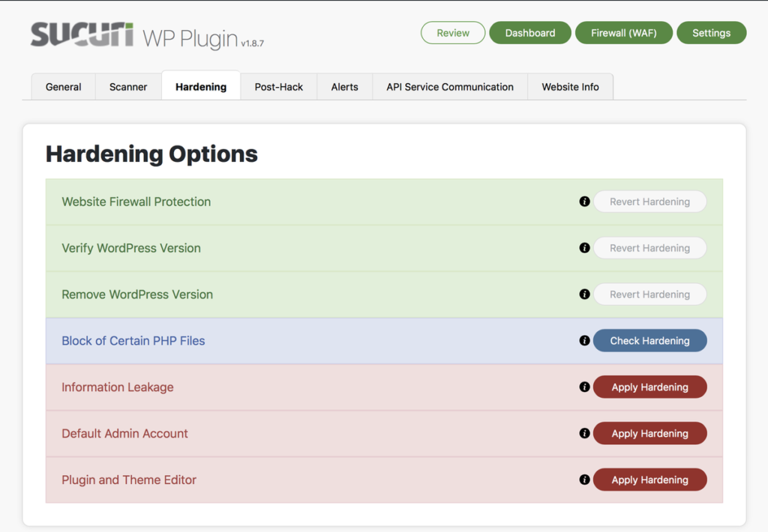Viewport: 768px width, 532px height.
Task: Revert Hardening on Remove WordPress Version
Action: (649, 294)
